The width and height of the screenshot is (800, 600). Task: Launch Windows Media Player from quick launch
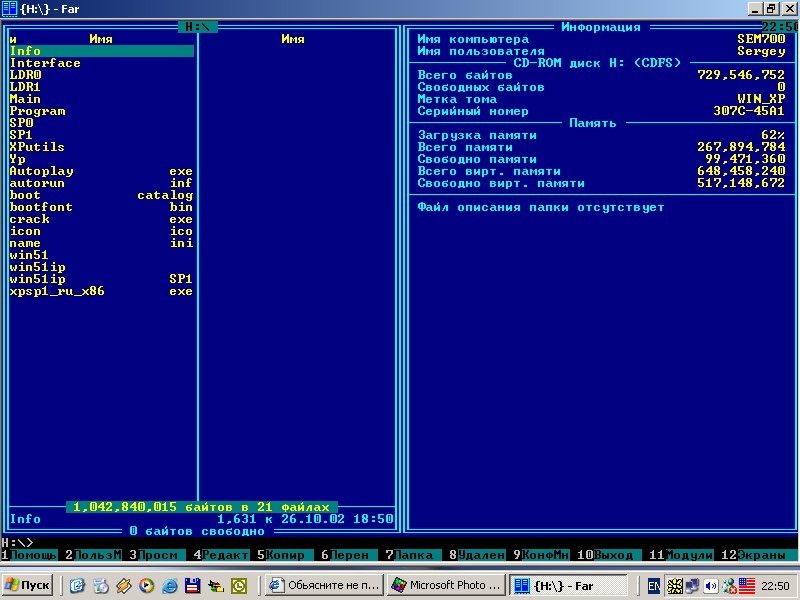click(x=145, y=585)
